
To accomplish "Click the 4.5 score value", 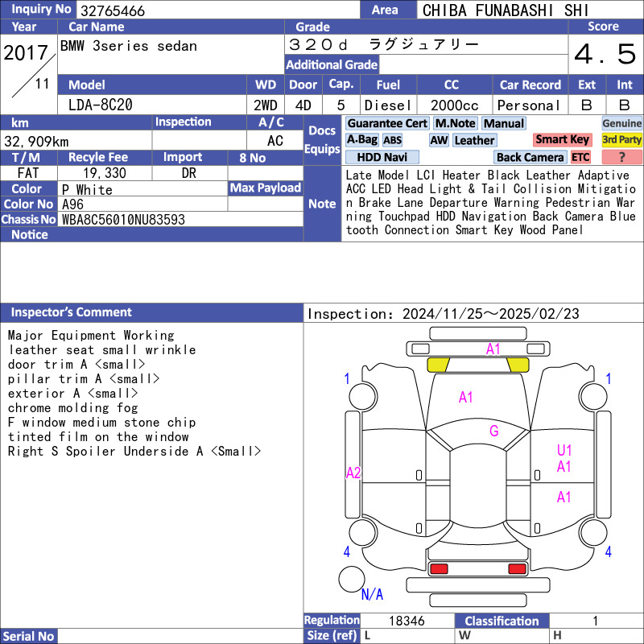I will (x=605, y=55).
